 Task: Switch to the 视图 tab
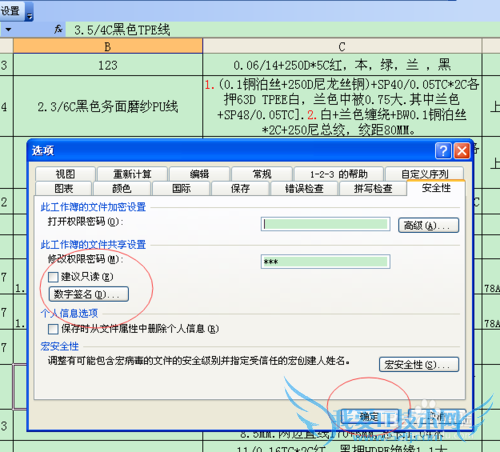click(65, 174)
